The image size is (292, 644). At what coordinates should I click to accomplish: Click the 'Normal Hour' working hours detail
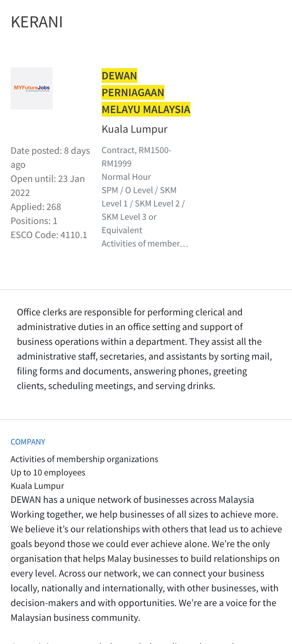126,177
